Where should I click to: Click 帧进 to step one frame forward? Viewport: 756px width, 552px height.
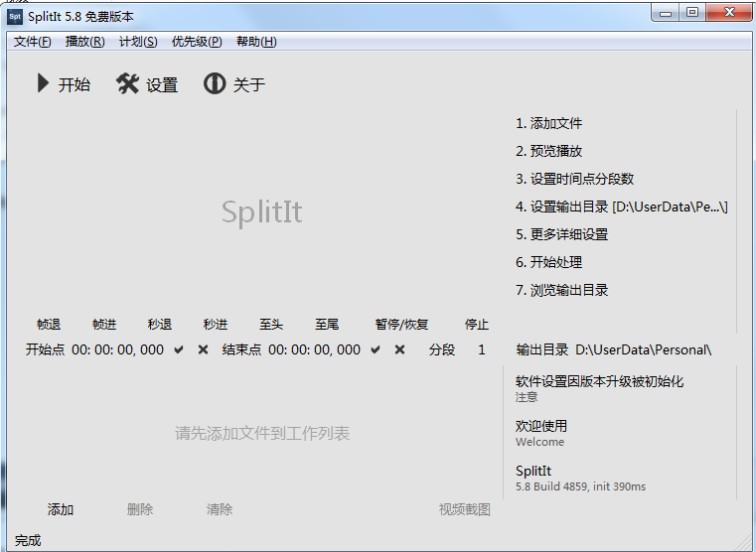[104, 325]
